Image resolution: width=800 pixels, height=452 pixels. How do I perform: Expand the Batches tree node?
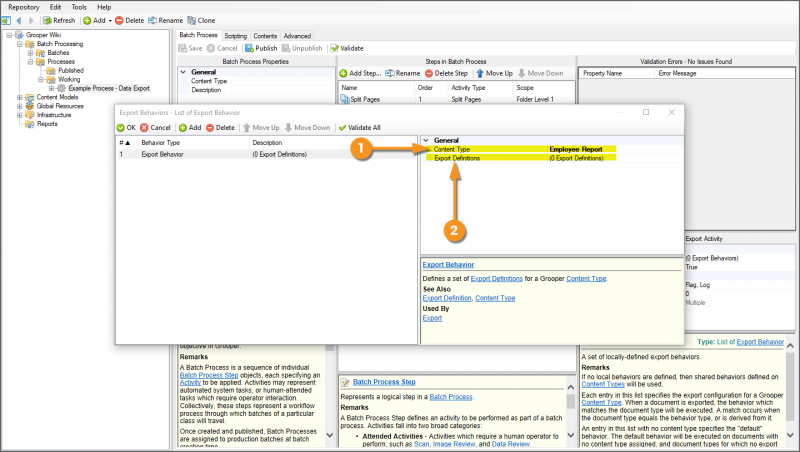(30, 53)
